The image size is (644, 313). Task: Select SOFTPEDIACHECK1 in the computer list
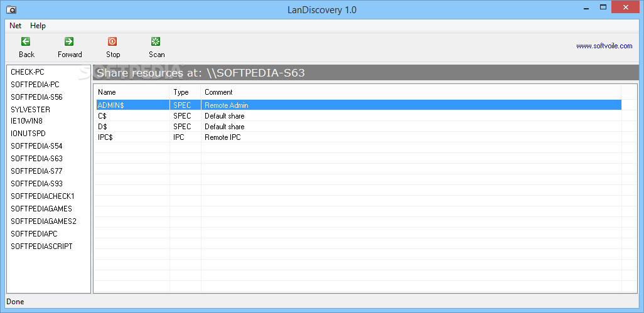[x=43, y=196]
